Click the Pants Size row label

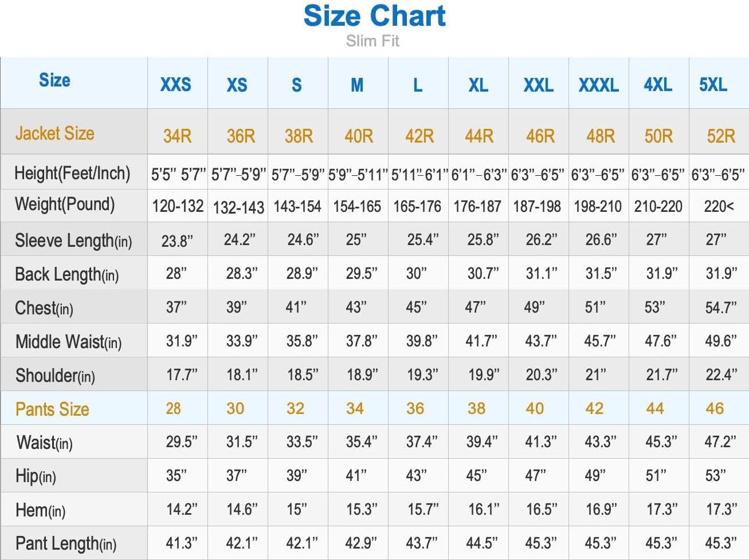tap(52, 409)
